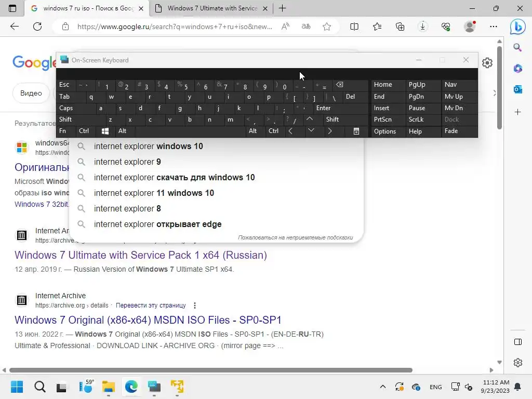This screenshot has width=532, height=399.
Task: Click the down arrow key on keyboard
Action: (x=311, y=130)
